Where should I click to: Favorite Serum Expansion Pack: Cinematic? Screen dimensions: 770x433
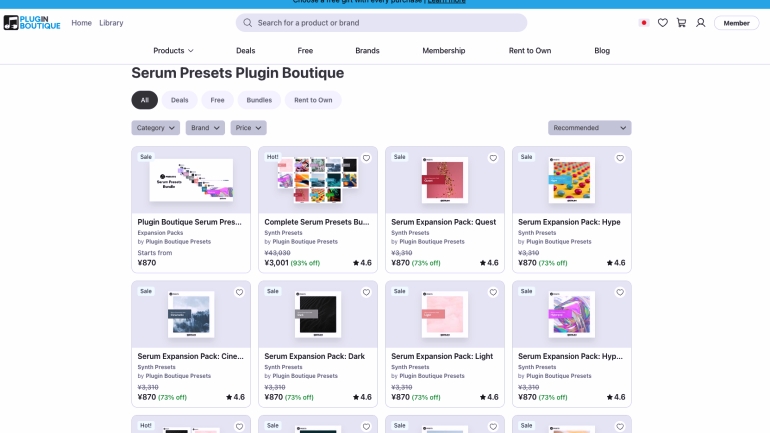click(239, 292)
